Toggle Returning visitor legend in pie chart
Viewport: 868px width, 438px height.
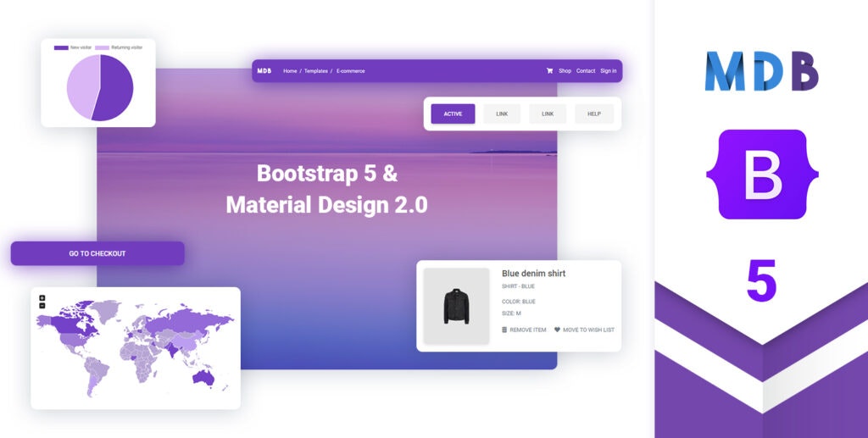click(x=119, y=47)
